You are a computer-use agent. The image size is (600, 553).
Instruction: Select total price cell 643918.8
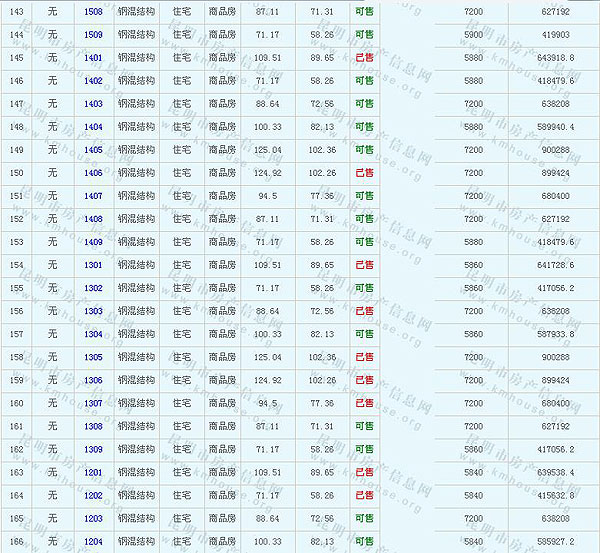554,57
